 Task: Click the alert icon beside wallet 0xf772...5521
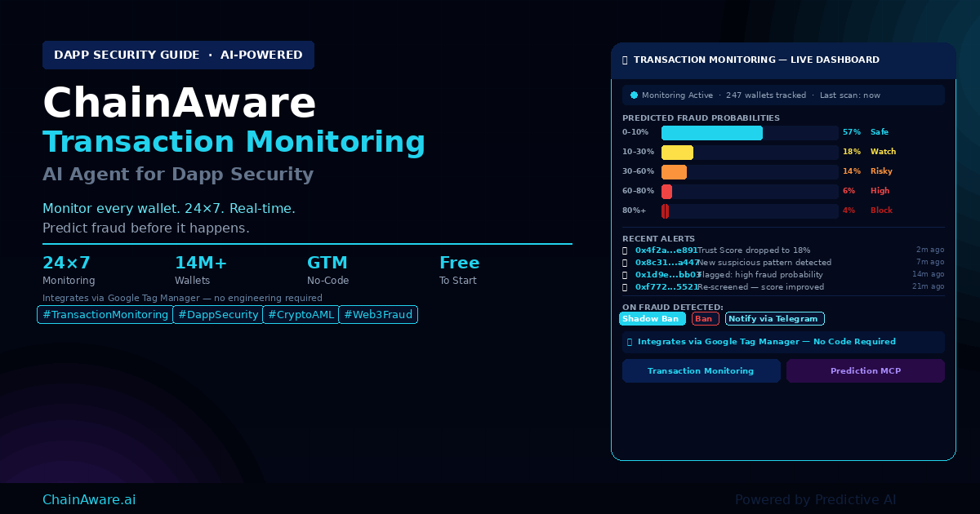[625, 287]
